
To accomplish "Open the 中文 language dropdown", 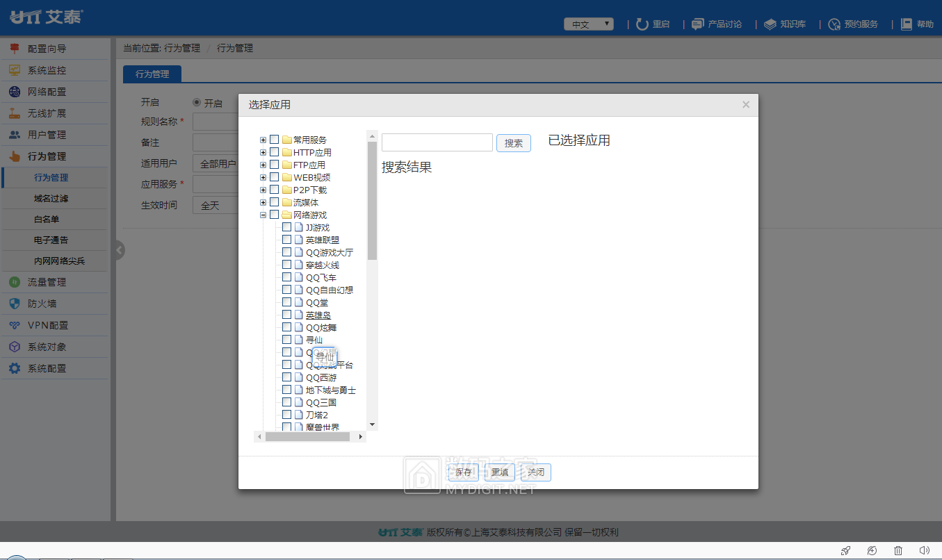I will [588, 24].
